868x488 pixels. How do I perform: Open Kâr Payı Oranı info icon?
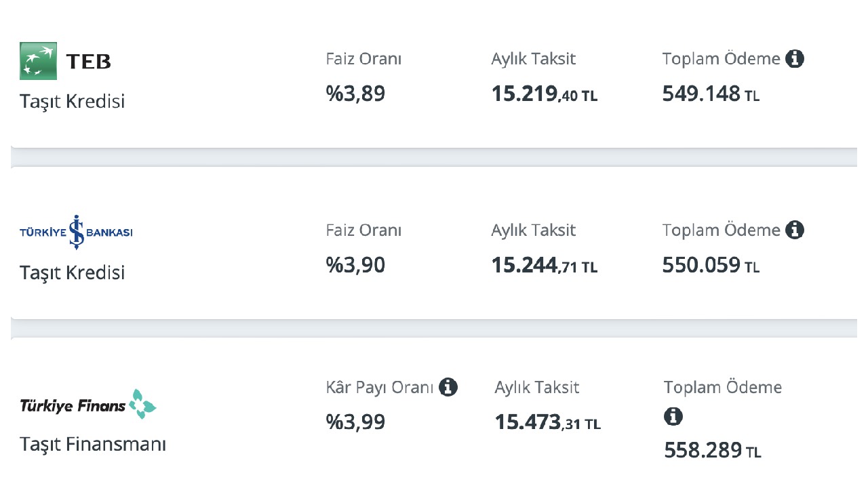point(448,388)
